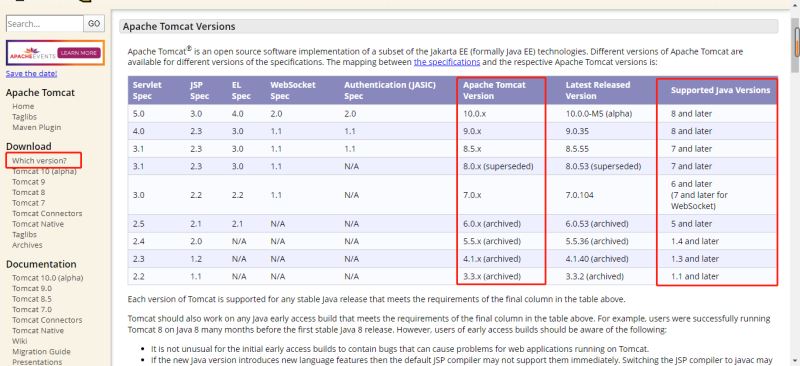
Task: Go to the Maven Plugin link
Action: [36, 127]
